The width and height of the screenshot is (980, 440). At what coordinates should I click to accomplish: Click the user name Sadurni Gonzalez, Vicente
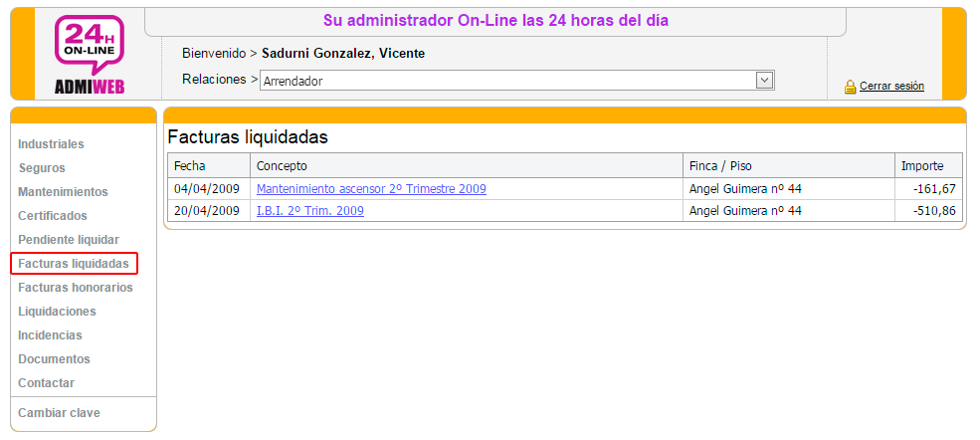(343, 54)
